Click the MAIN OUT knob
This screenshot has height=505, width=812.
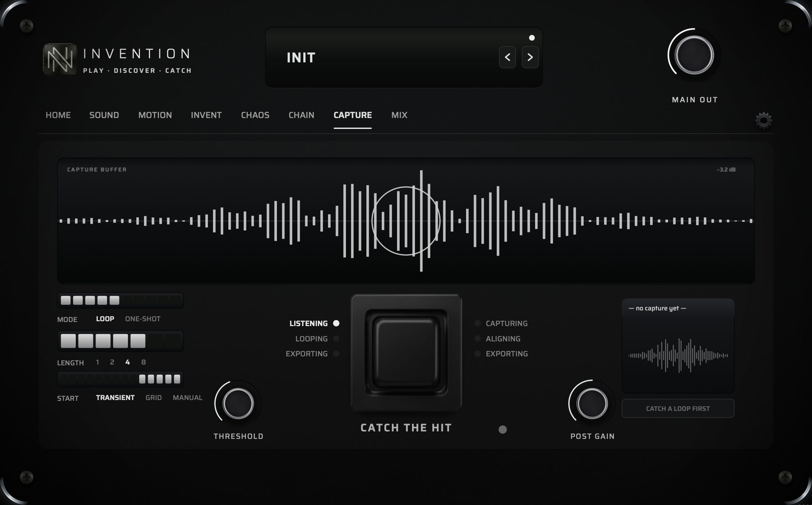click(x=694, y=55)
